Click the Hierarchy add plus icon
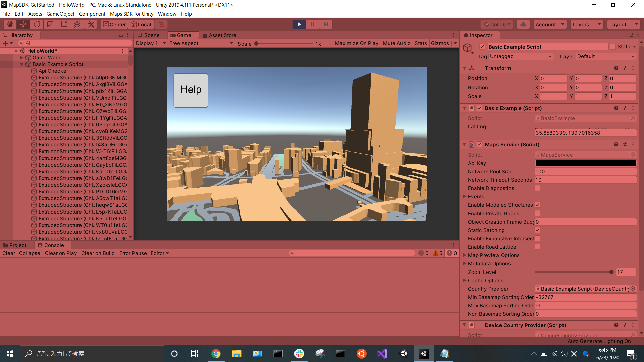644x362 pixels. [5, 43]
